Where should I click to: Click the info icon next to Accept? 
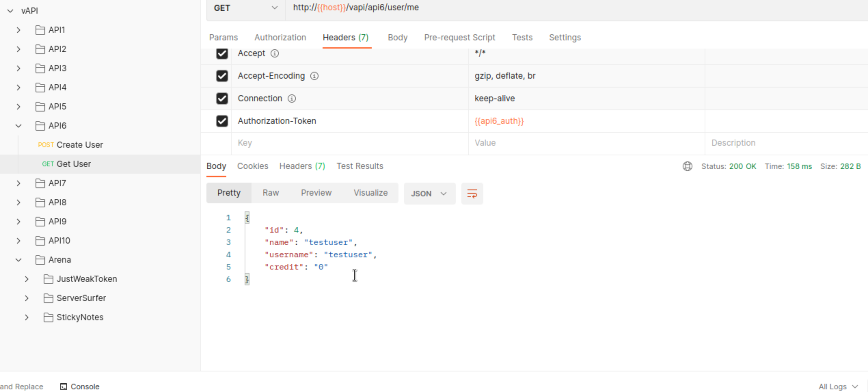(x=274, y=53)
